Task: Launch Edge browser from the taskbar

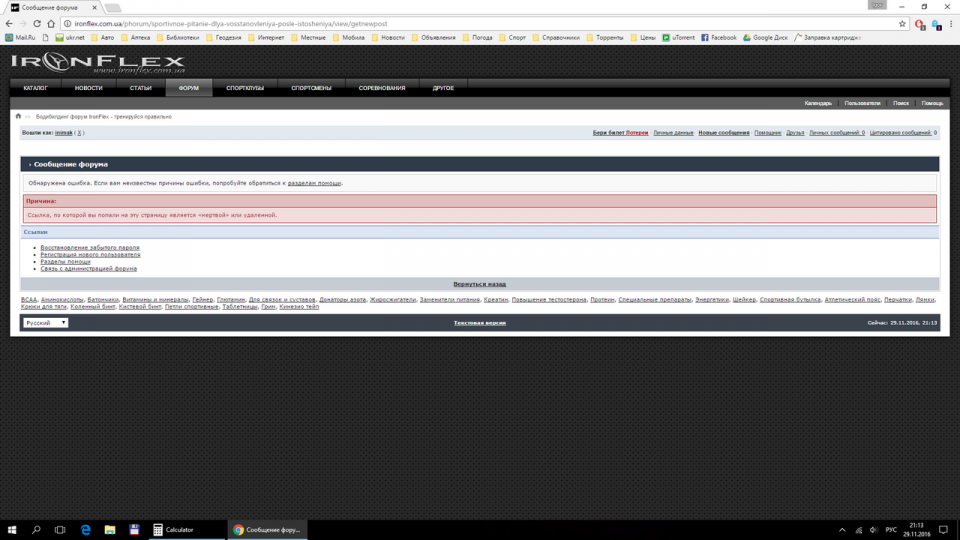Action: (x=86, y=529)
